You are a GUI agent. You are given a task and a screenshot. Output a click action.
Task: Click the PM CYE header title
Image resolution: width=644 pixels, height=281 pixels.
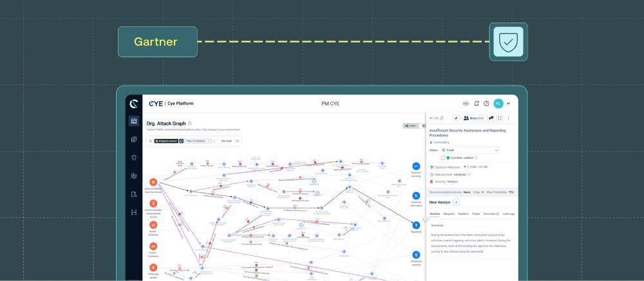[x=330, y=104]
